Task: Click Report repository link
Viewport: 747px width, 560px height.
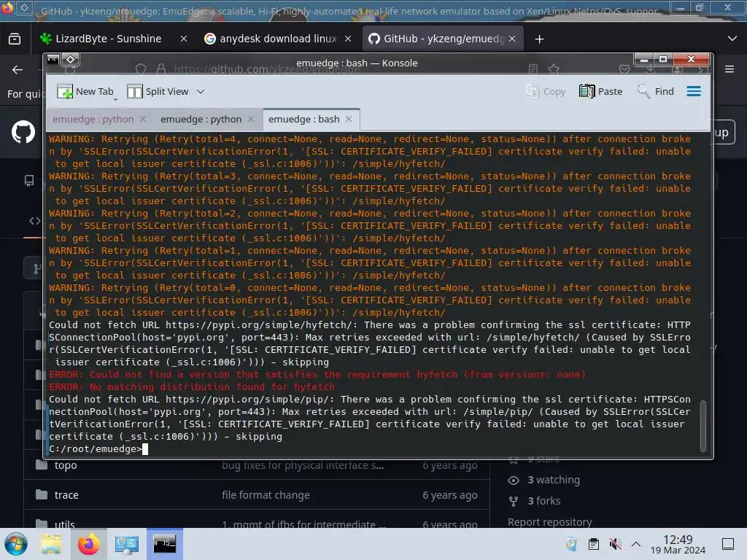Action: [x=549, y=522]
